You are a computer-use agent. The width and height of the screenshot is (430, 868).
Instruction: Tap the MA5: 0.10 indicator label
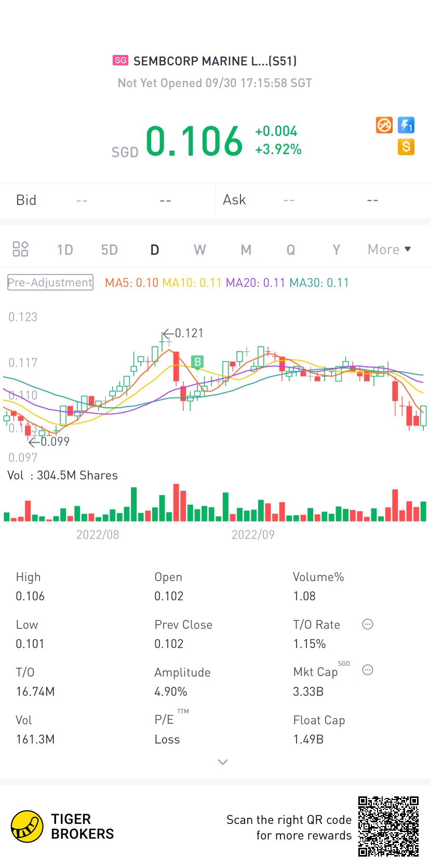[x=131, y=283]
